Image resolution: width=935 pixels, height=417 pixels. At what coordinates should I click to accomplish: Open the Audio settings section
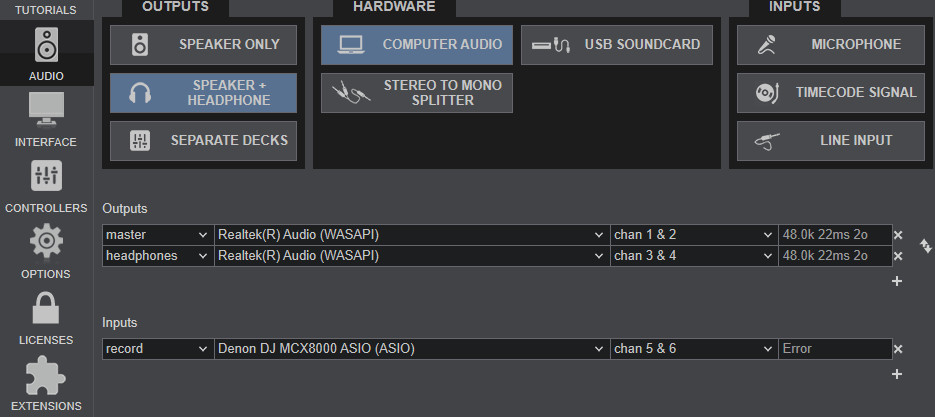click(x=47, y=54)
